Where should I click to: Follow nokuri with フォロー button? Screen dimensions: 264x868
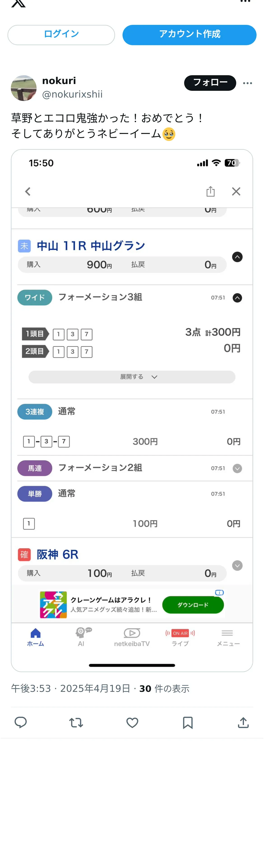tap(210, 83)
